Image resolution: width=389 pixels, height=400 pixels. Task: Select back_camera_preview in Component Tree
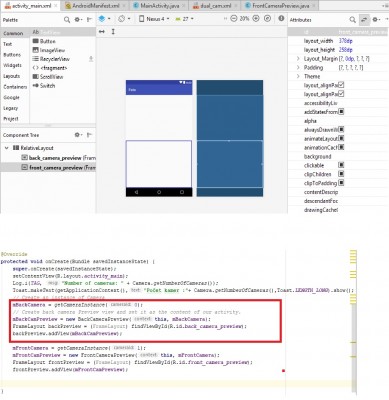click(x=58, y=158)
